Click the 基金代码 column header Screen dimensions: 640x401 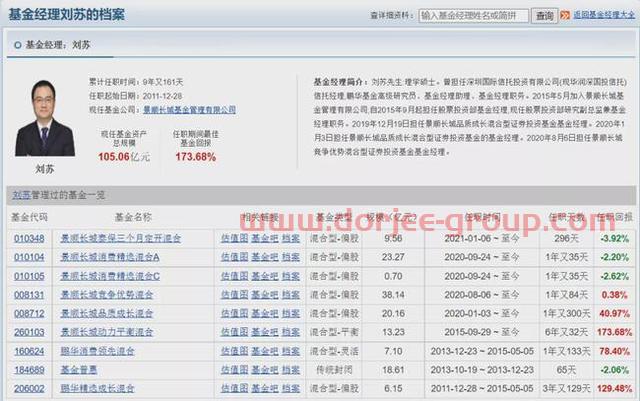(29, 217)
